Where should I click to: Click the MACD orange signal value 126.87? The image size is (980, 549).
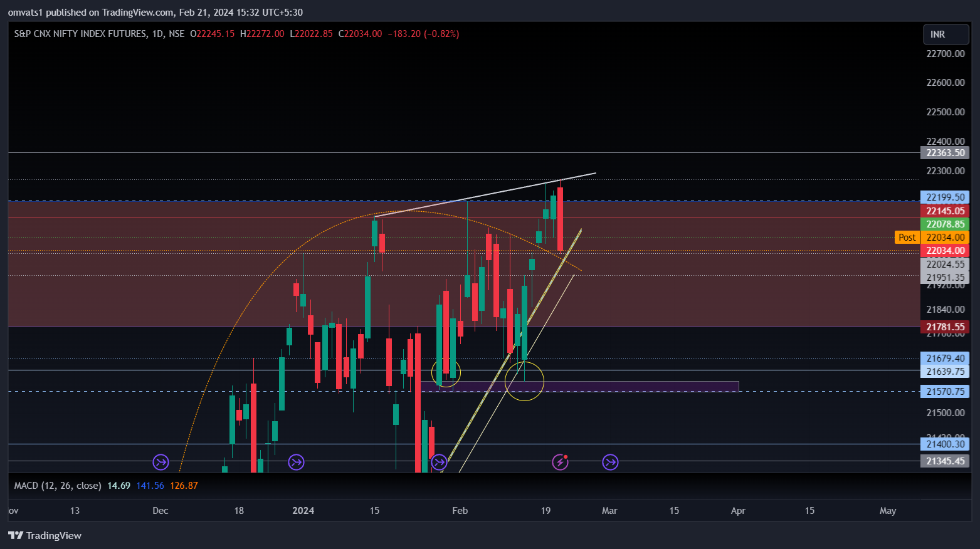[184, 486]
